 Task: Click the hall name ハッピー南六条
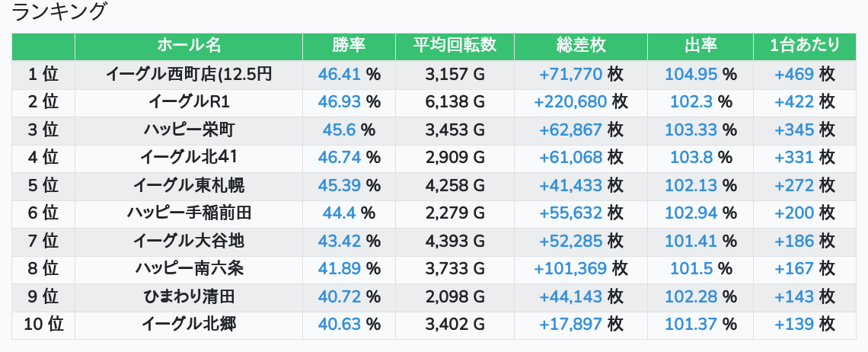(x=189, y=269)
